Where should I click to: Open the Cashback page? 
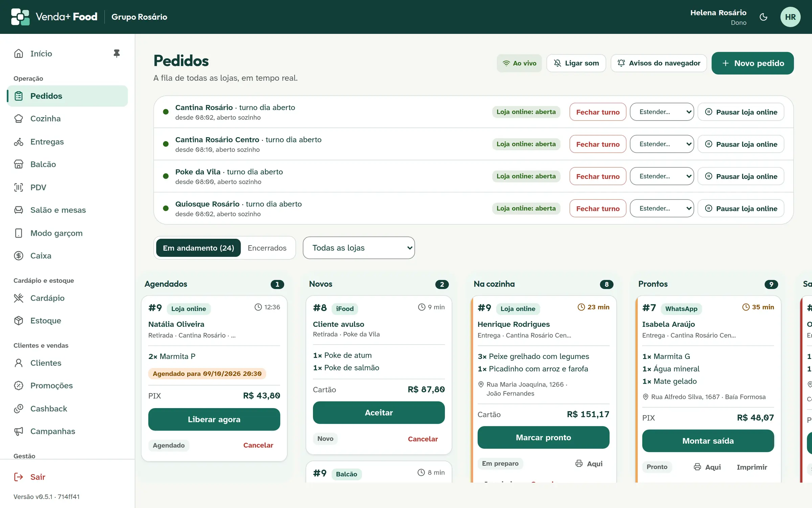click(x=67, y=409)
